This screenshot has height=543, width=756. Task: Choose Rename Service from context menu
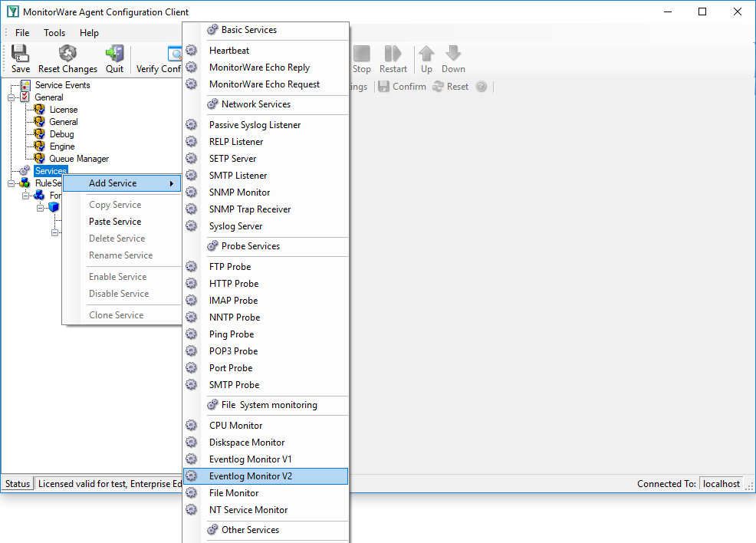120,255
